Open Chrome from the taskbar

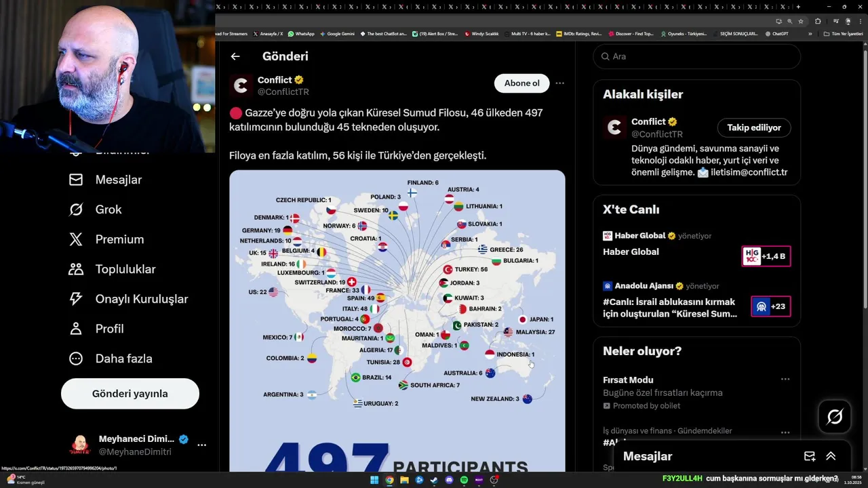pyautogui.click(x=389, y=480)
